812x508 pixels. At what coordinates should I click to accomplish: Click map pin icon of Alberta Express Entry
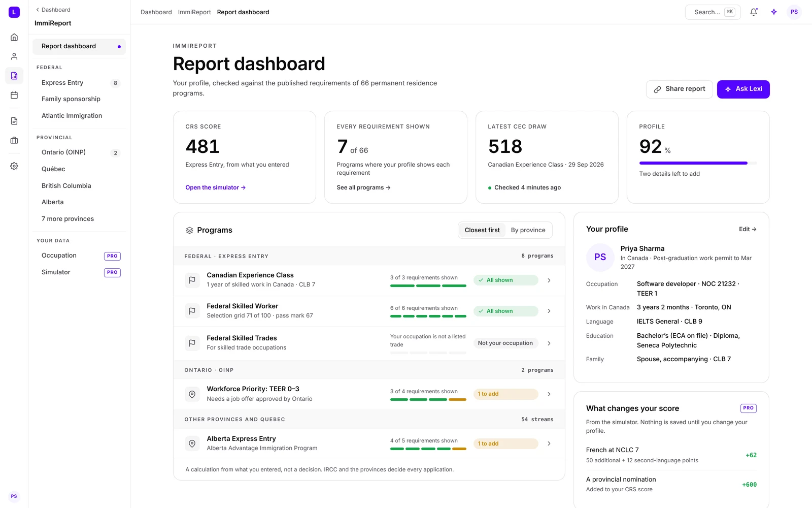[x=192, y=443]
